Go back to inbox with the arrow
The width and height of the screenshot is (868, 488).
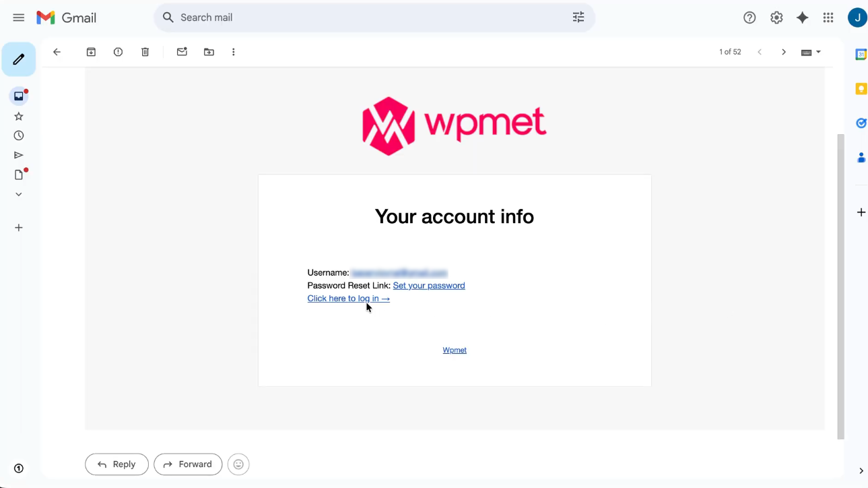click(57, 52)
